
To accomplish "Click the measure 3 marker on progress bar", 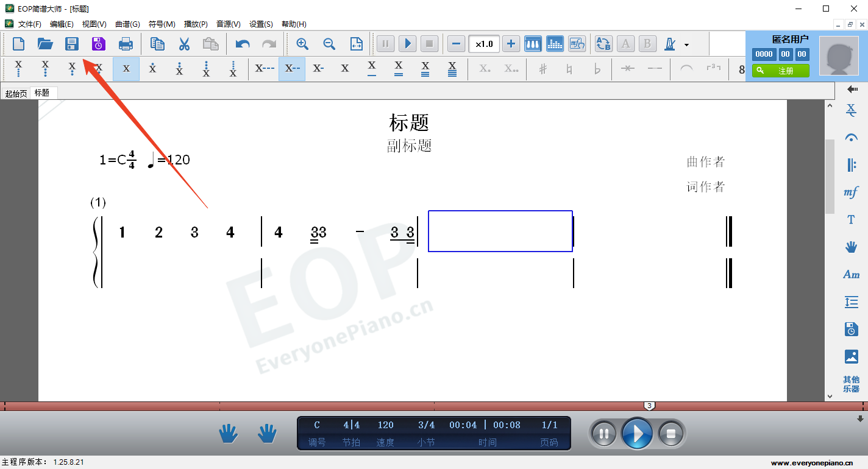I will click(650, 406).
